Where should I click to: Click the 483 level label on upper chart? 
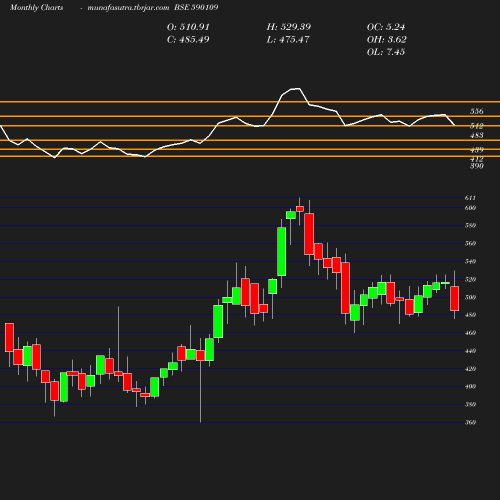(x=476, y=135)
